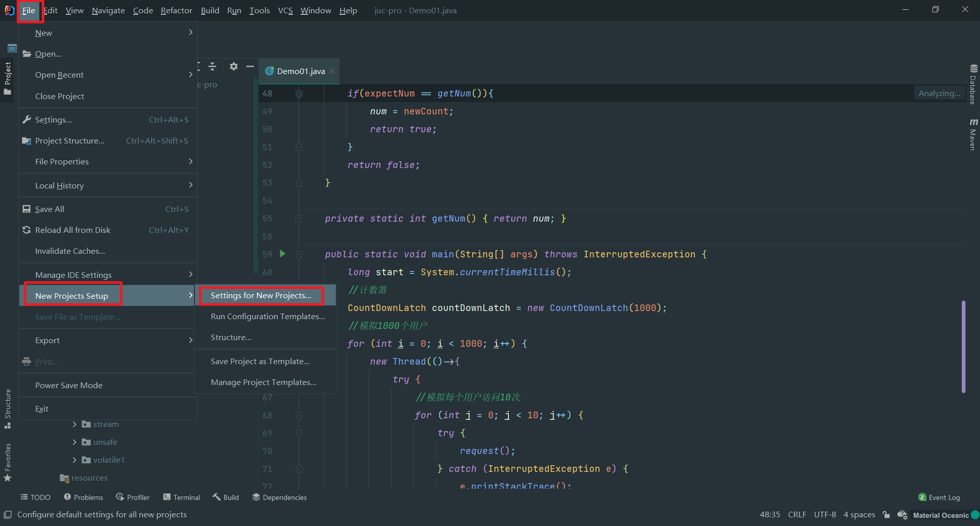Expand Open Recent submenu
The height and width of the screenshot is (526, 980).
pos(108,75)
